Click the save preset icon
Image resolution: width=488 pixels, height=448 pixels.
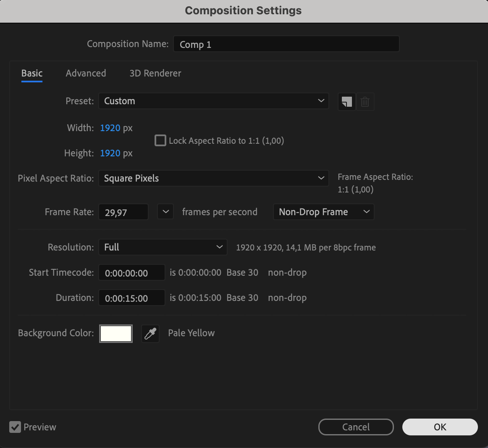[x=347, y=102]
